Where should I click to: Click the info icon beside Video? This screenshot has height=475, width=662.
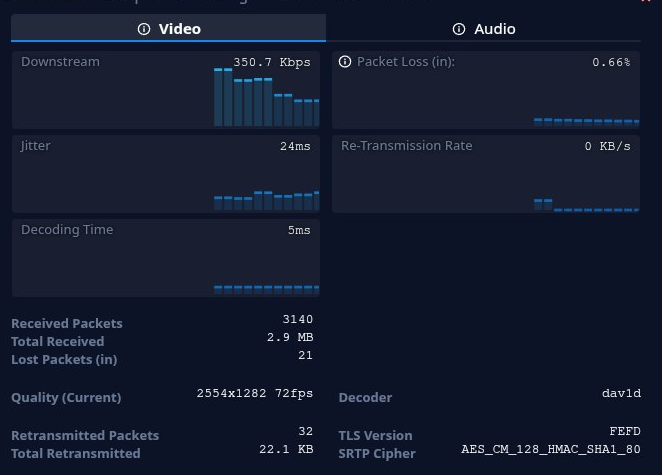pos(144,29)
